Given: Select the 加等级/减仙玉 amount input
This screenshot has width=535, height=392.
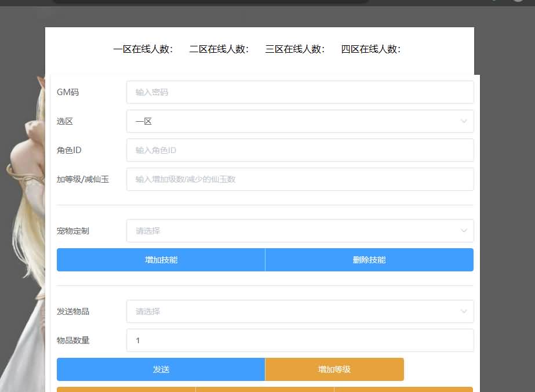Looking at the screenshot, I should (300, 179).
